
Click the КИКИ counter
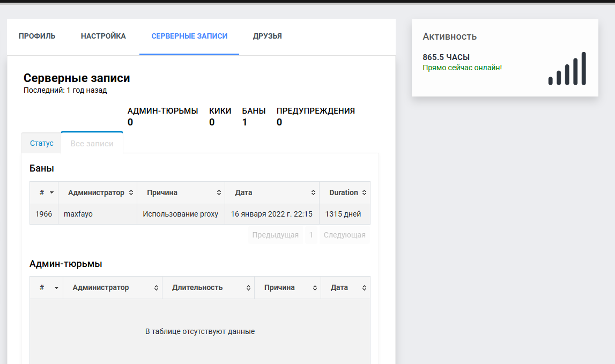pos(220,116)
